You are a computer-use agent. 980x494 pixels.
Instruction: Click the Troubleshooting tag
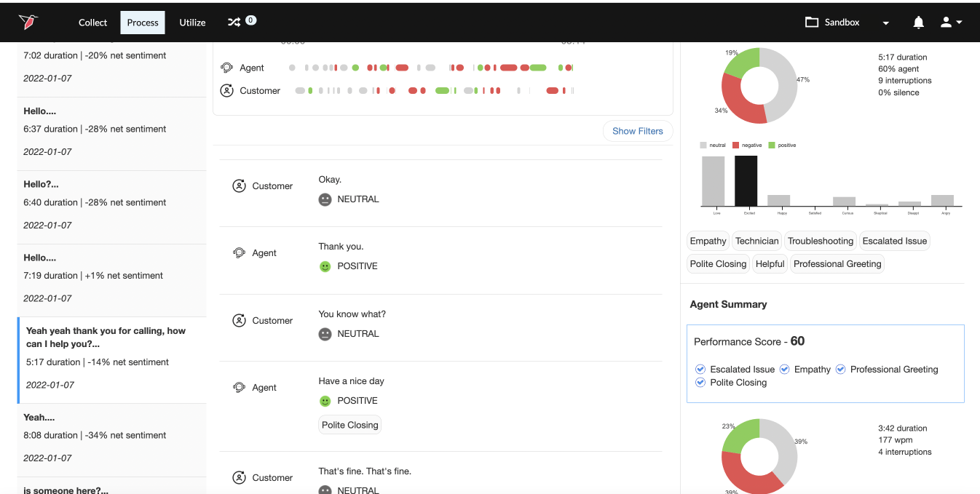821,241
